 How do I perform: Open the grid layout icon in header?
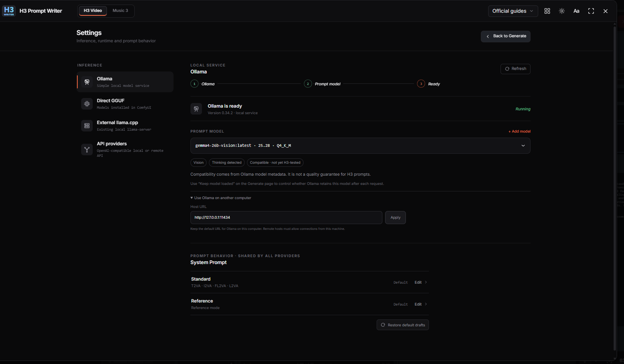(x=547, y=11)
